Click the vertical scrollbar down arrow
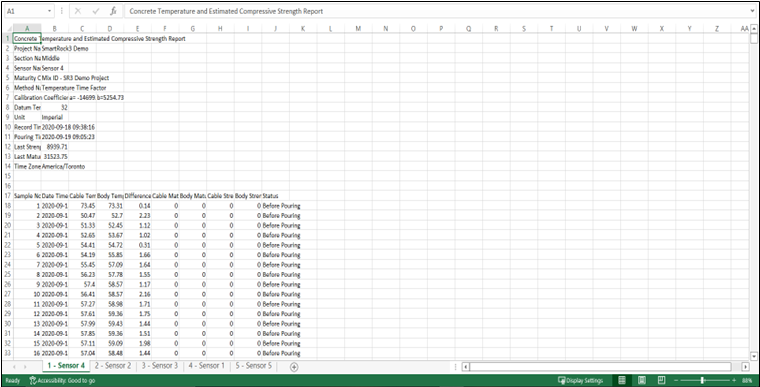Viewport: 760px width, 387px height. coord(754,355)
